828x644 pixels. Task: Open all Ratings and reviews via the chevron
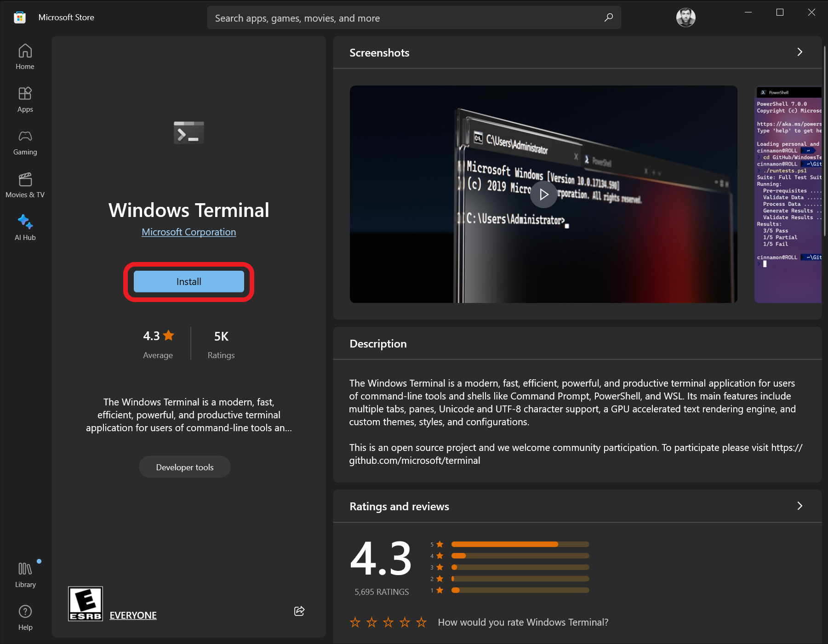pos(799,506)
